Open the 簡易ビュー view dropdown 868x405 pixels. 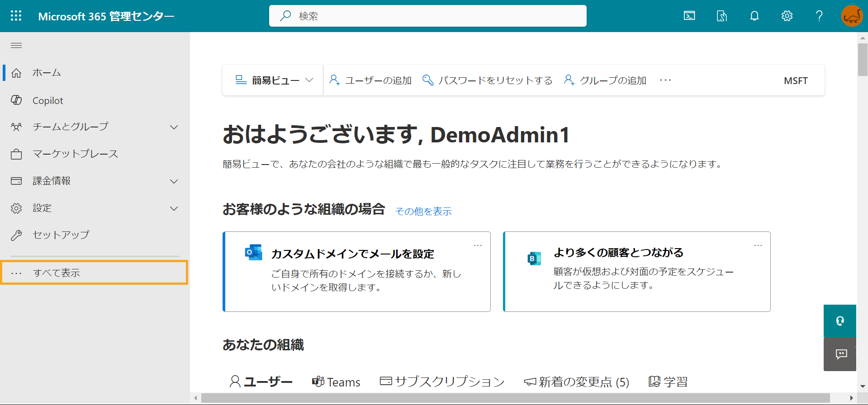[x=274, y=80]
